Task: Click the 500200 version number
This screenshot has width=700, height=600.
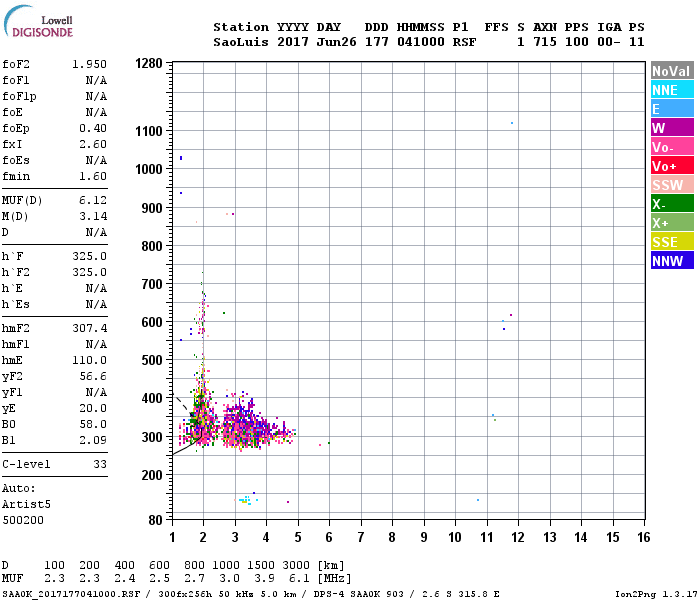Action: point(23,521)
